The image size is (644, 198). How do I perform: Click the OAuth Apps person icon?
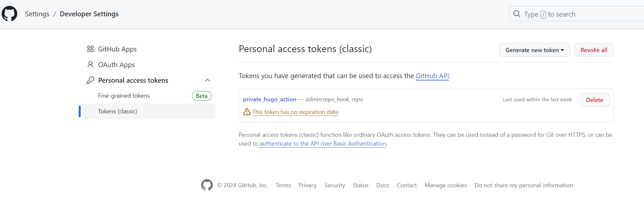pos(90,64)
